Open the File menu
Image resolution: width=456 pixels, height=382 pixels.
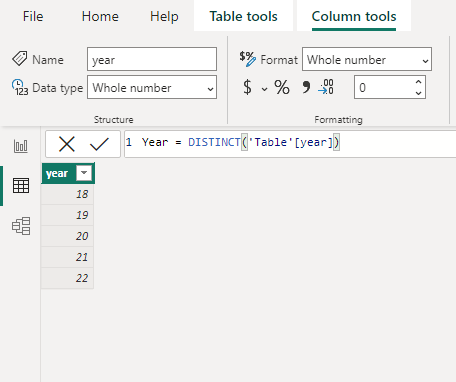pyautogui.click(x=33, y=16)
